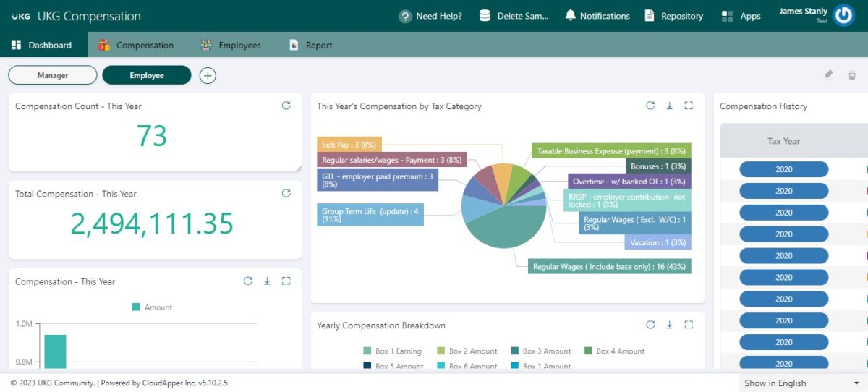Toggle Box 3 Amount legend item

(541, 351)
